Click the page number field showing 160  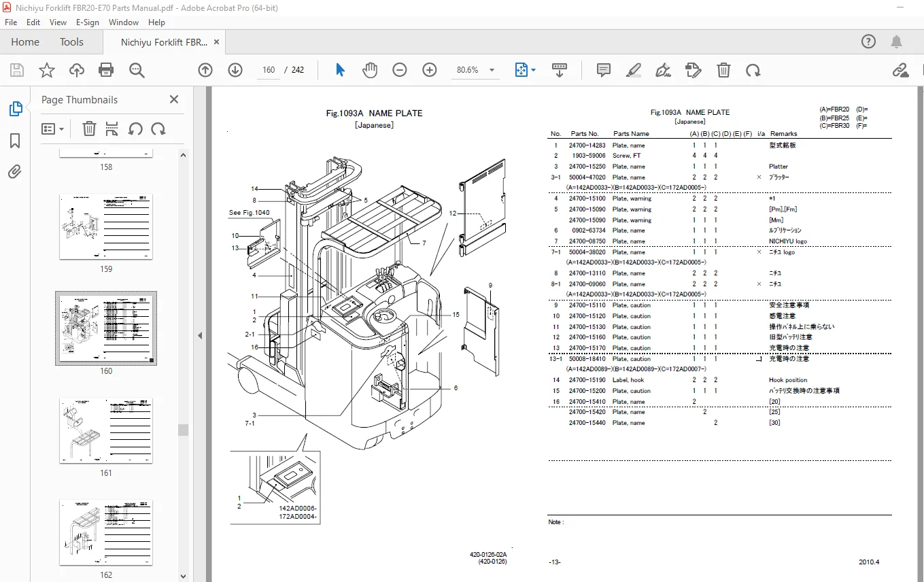pyautogui.click(x=268, y=70)
